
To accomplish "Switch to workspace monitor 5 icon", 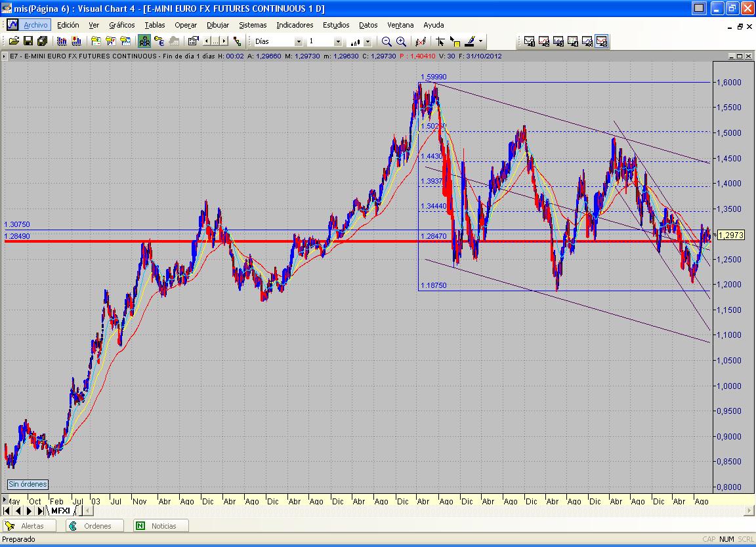I will click(x=587, y=41).
